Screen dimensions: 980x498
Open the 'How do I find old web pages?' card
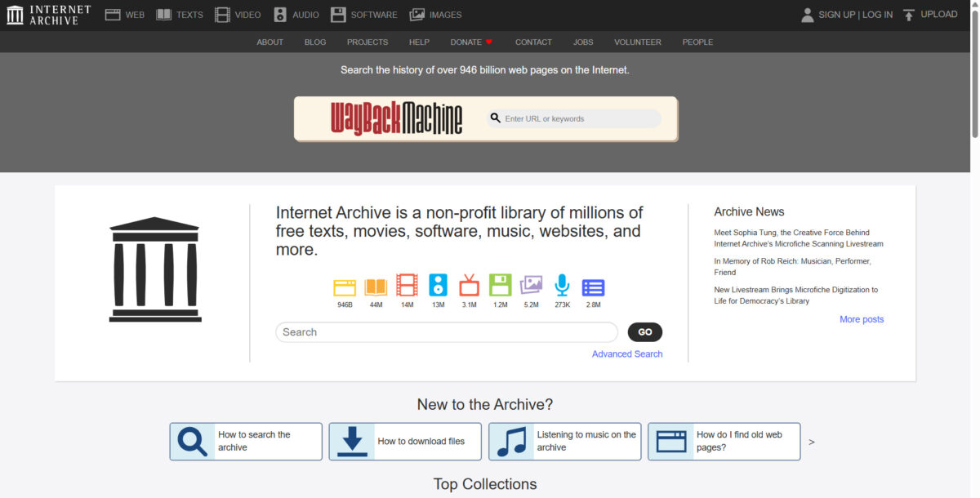coord(724,442)
